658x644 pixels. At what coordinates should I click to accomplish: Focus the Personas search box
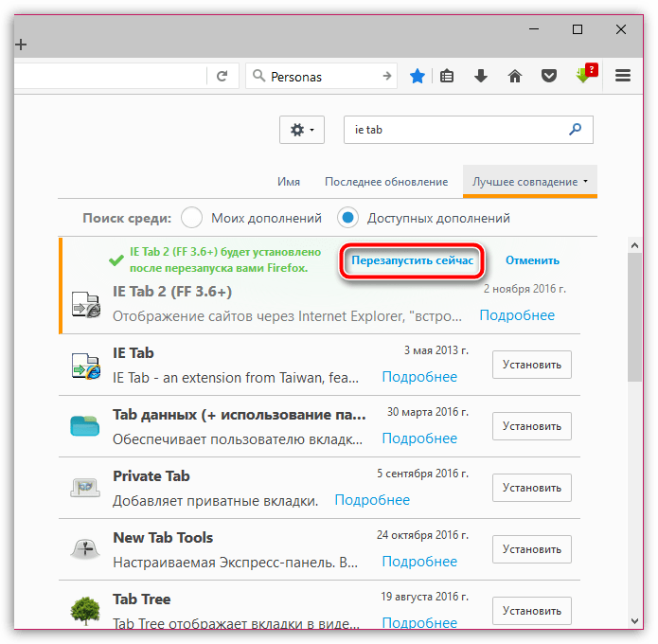coord(322,76)
